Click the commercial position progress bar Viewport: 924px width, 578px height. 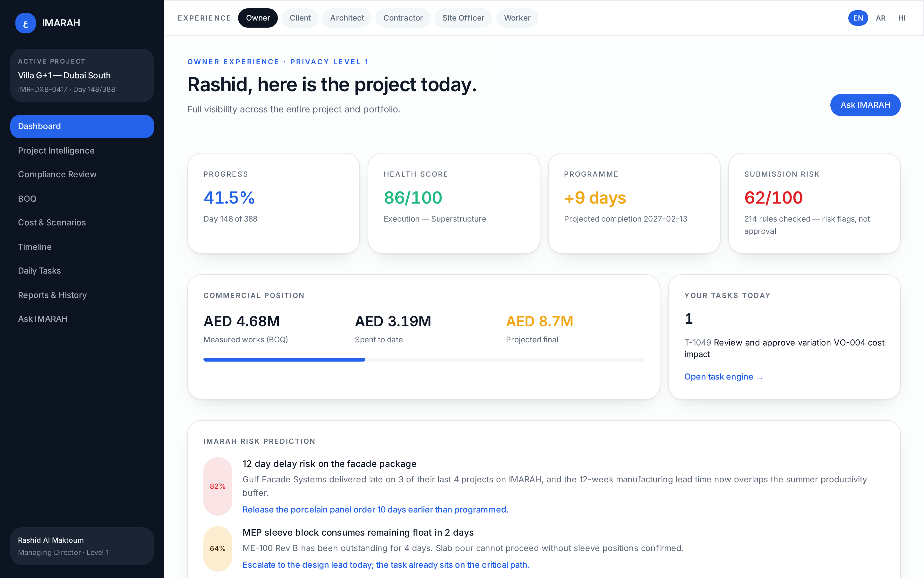424,360
